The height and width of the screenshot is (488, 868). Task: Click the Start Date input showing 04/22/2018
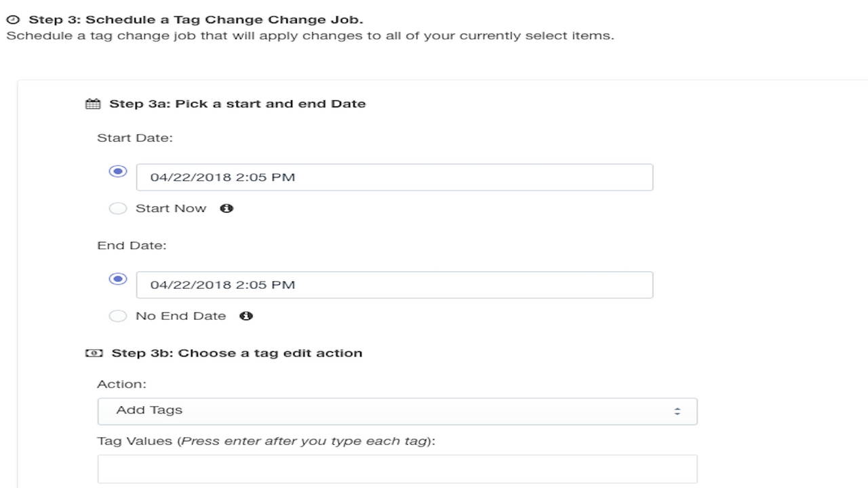point(395,177)
